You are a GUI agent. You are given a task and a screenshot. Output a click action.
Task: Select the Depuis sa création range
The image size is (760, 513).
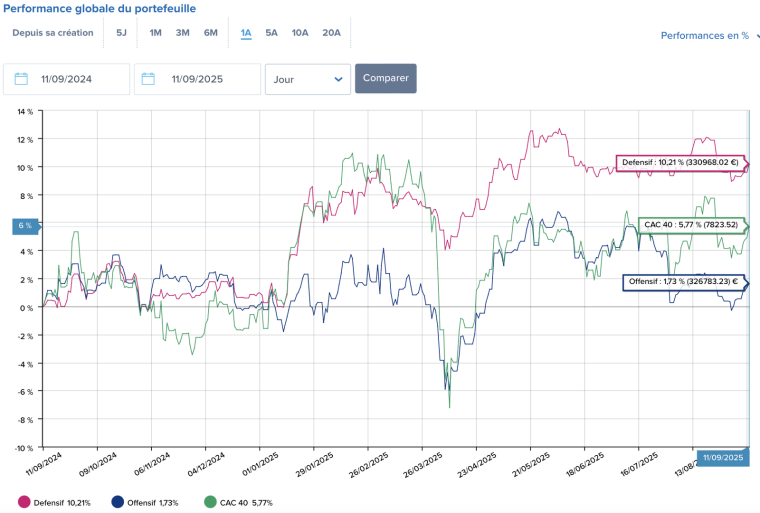coord(53,33)
